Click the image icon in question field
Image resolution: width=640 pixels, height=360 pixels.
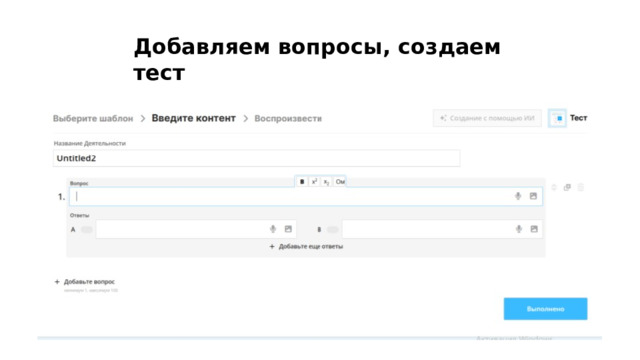pyautogui.click(x=533, y=196)
